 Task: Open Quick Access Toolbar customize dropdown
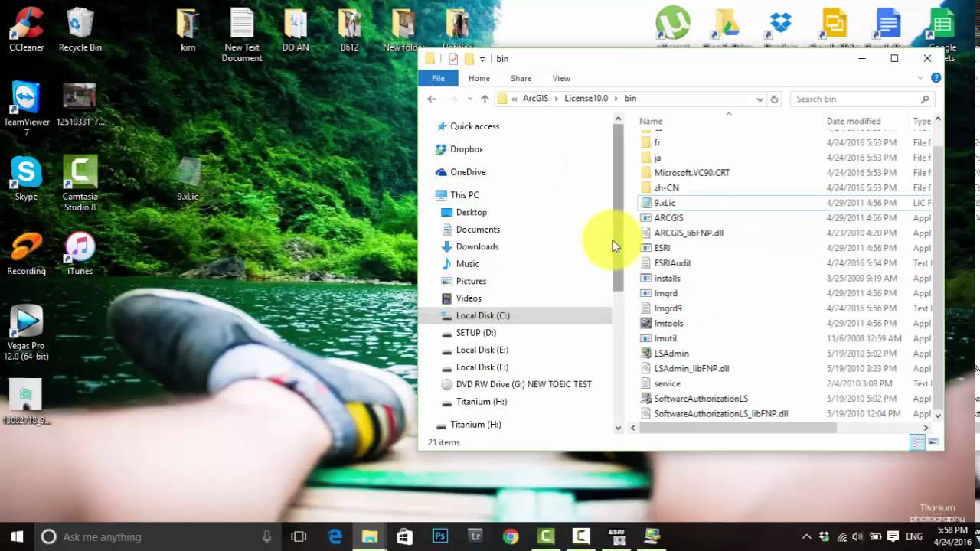[482, 59]
